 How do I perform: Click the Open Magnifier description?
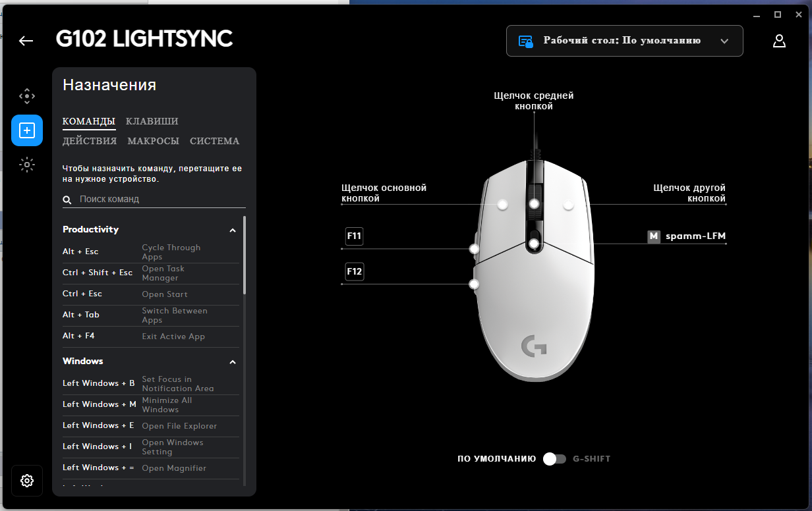pos(174,468)
